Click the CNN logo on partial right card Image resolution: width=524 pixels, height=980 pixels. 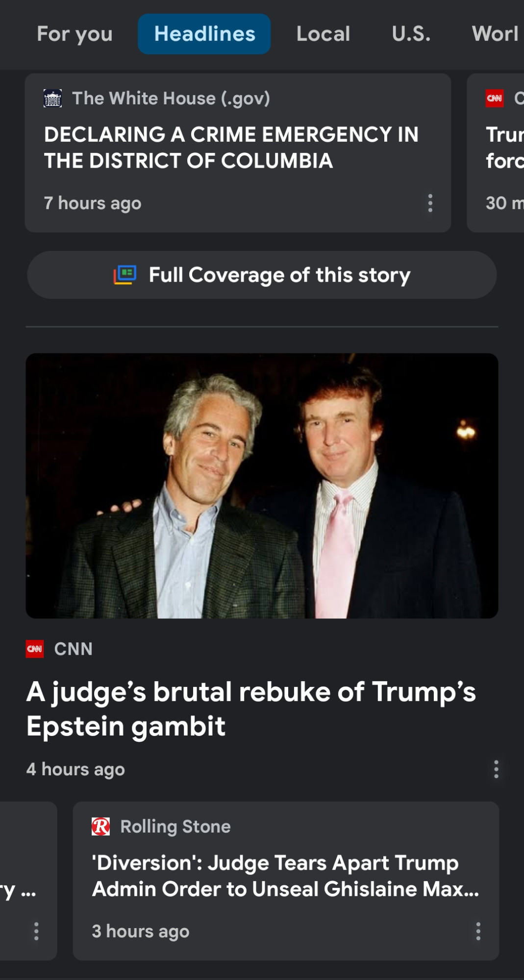pyautogui.click(x=495, y=98)
